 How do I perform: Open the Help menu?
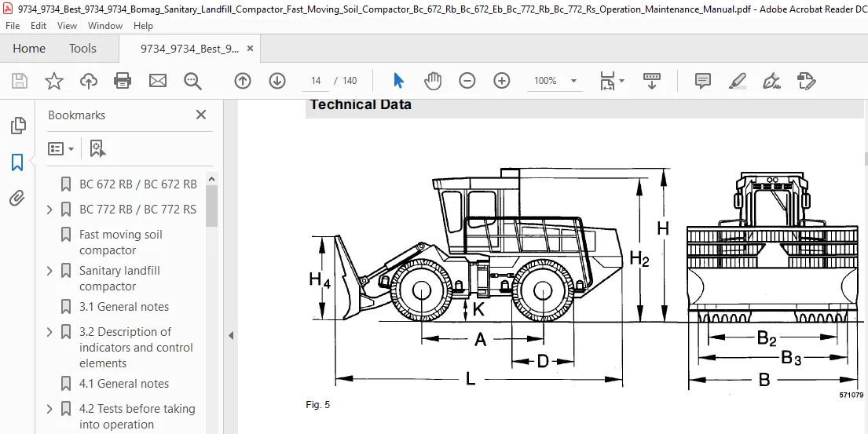(143, 26)
